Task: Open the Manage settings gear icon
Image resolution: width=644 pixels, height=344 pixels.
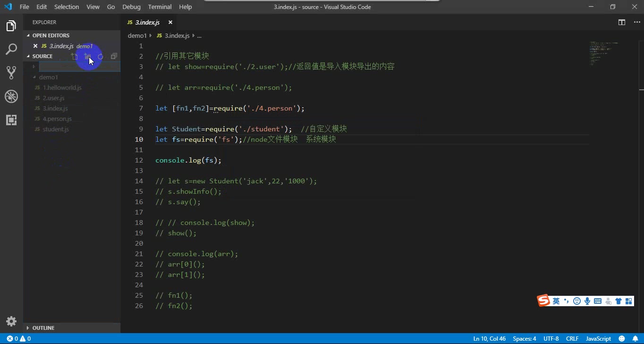Action: [x=11, y=321]
